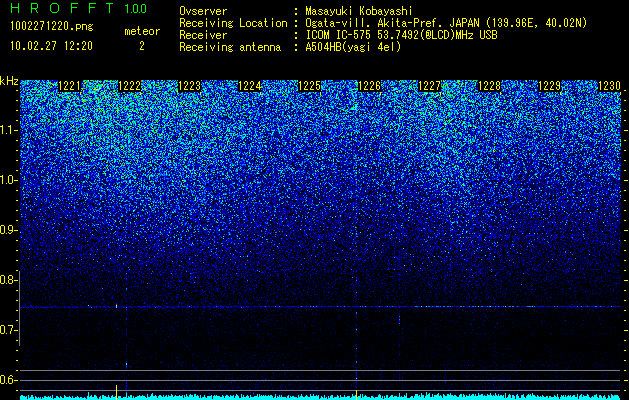This screenshot has width=629, height=400.
Task: Click the HROFFT 1.00 title text
Action: pos(79,8)
